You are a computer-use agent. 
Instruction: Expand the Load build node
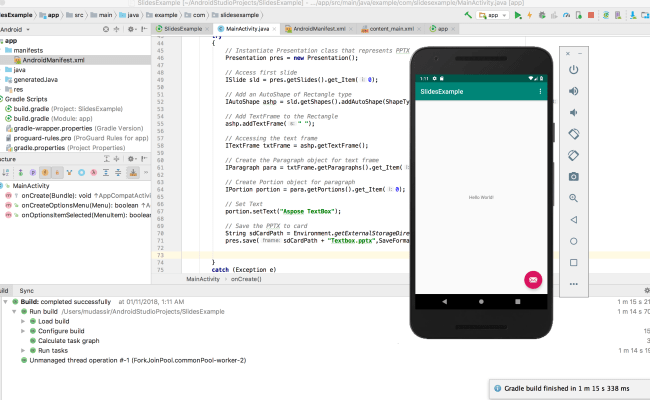tap(23, 321)
